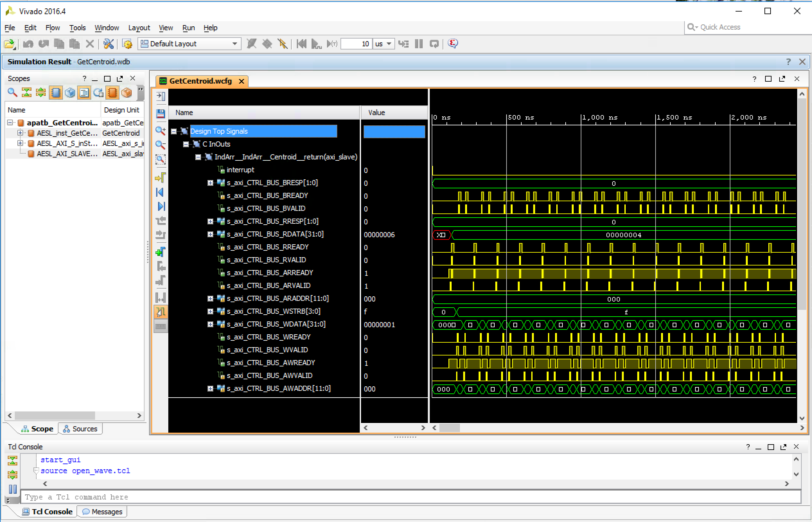Expand AESL_inst_GetCe... scope in Scopes tree

(x=20, y=133)
